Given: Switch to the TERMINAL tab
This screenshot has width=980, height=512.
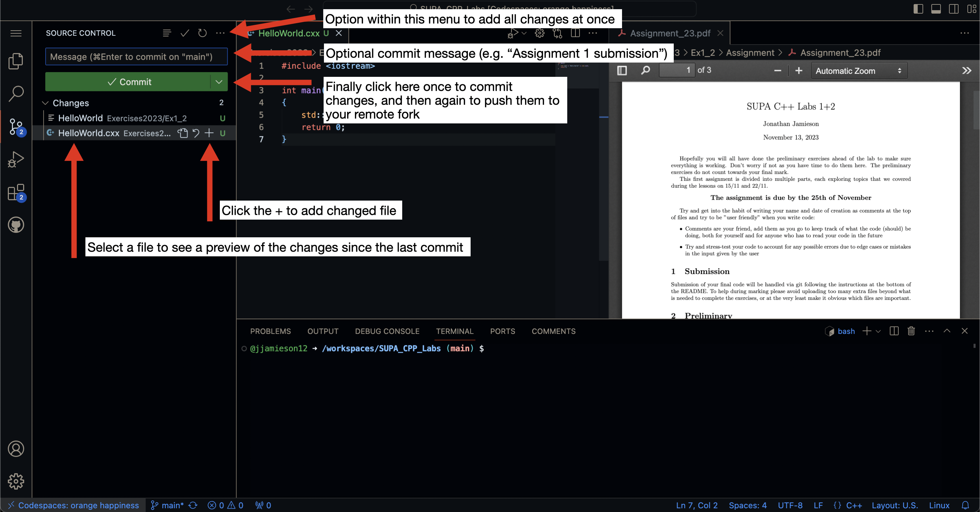Looking at the screenshot, I should pos(454,331).
